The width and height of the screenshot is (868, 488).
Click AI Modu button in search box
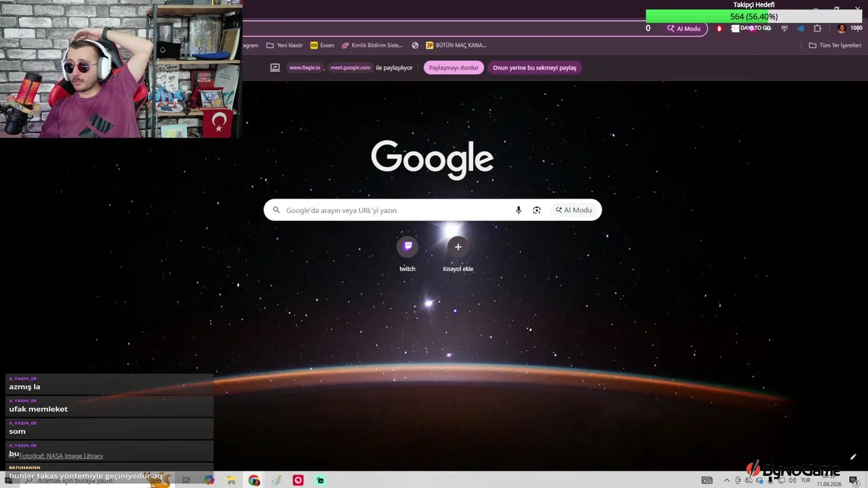(574, 210)
